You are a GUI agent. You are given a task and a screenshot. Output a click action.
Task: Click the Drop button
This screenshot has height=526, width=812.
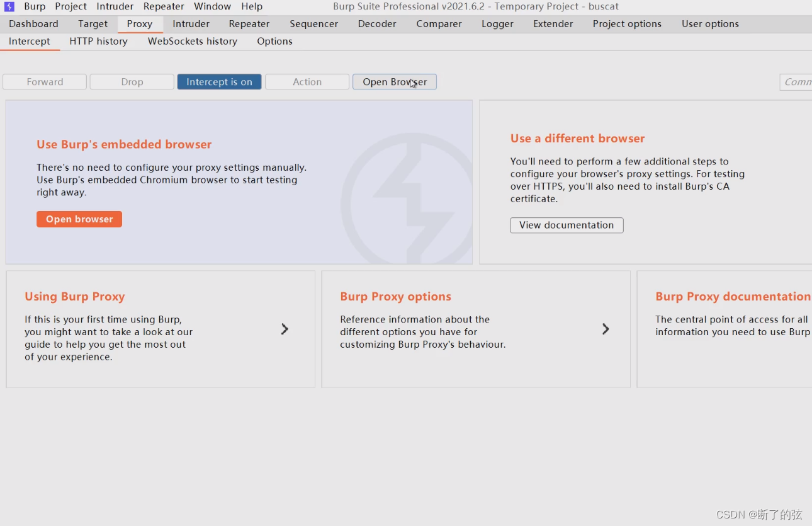point(132,82)
